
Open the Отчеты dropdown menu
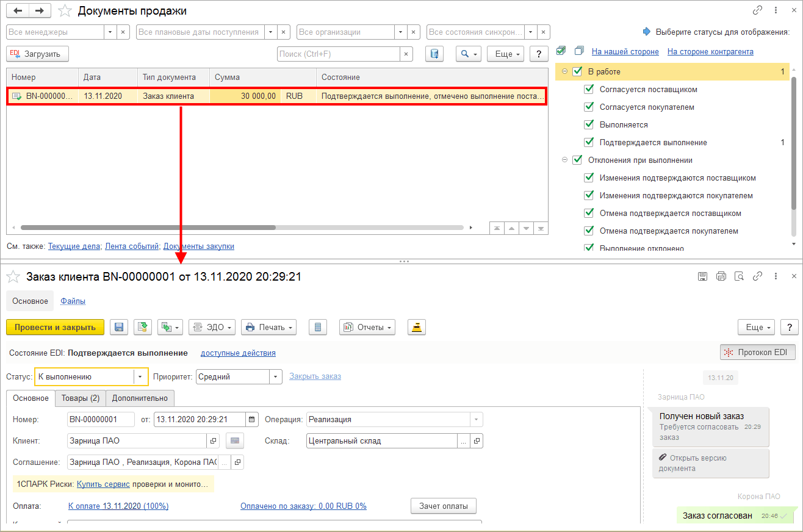point(367,327)
